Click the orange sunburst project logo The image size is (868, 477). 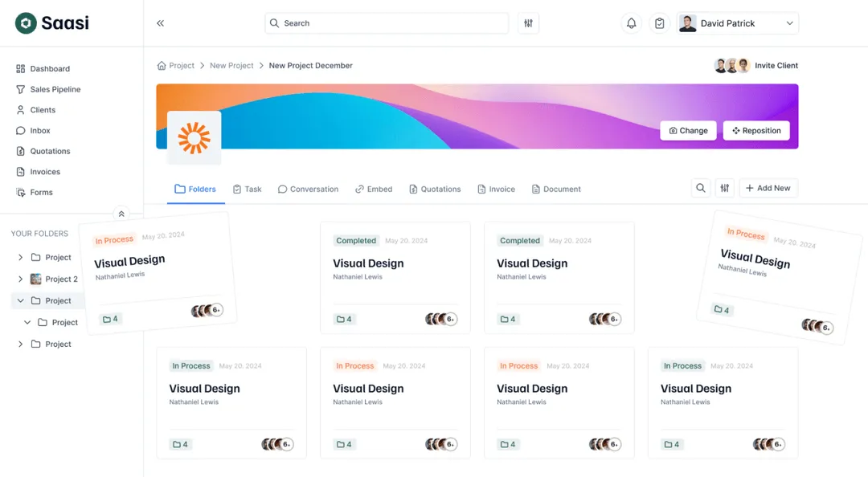pyautogui.click(x=194, y=138)
